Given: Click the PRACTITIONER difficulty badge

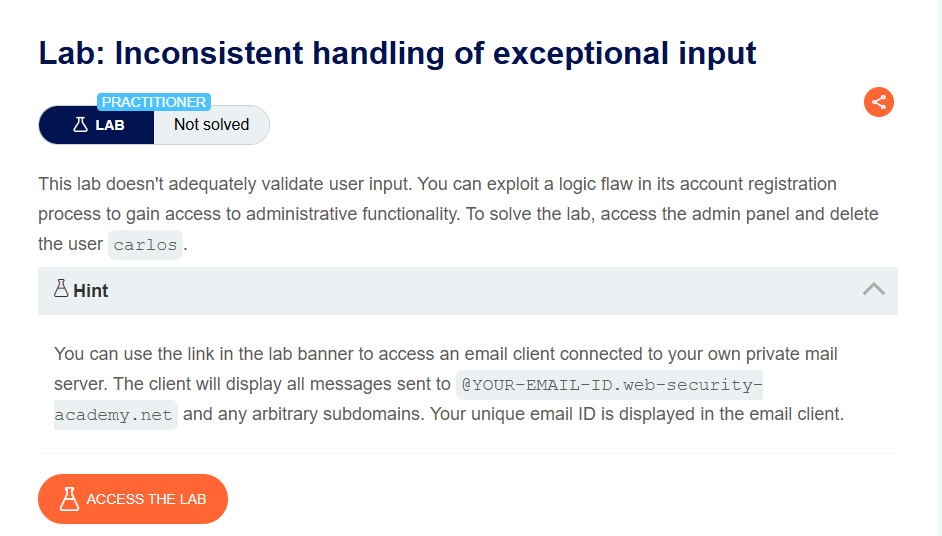Looking at the screenshot, I should pyautogui.click(x=154, y=102).
